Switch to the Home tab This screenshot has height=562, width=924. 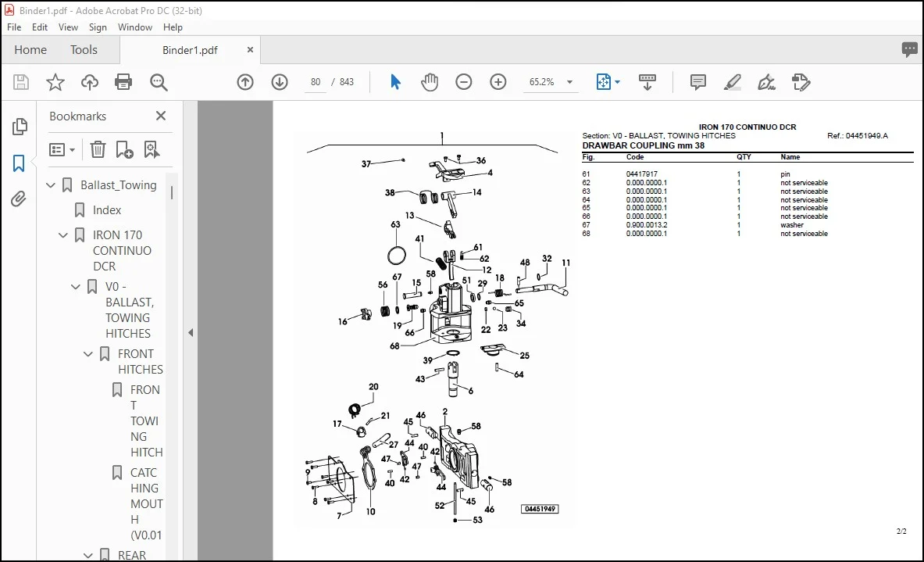click(30, 50)
